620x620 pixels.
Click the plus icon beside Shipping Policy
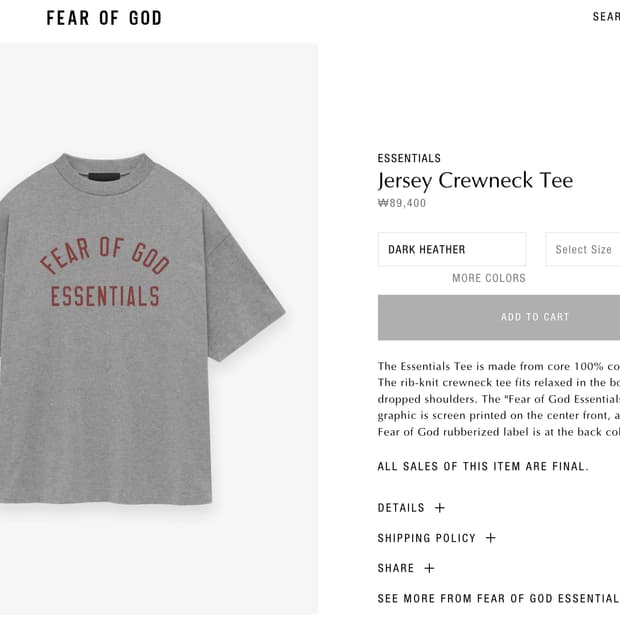pyautogui.click(x=491, y=538)
